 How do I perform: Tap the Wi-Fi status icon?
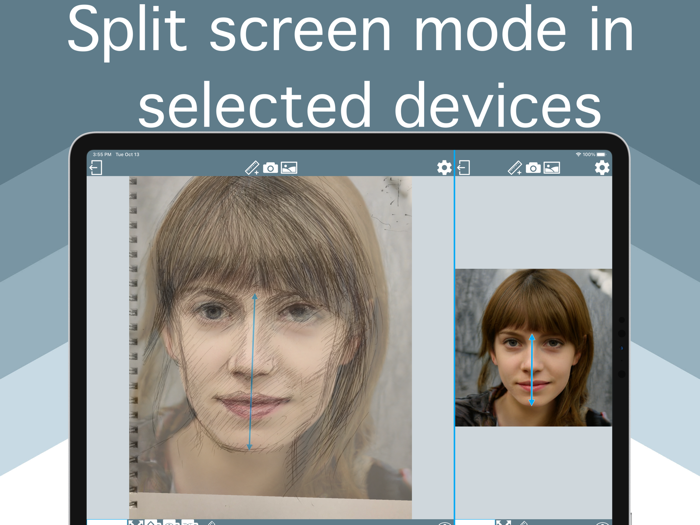point(578,154)
